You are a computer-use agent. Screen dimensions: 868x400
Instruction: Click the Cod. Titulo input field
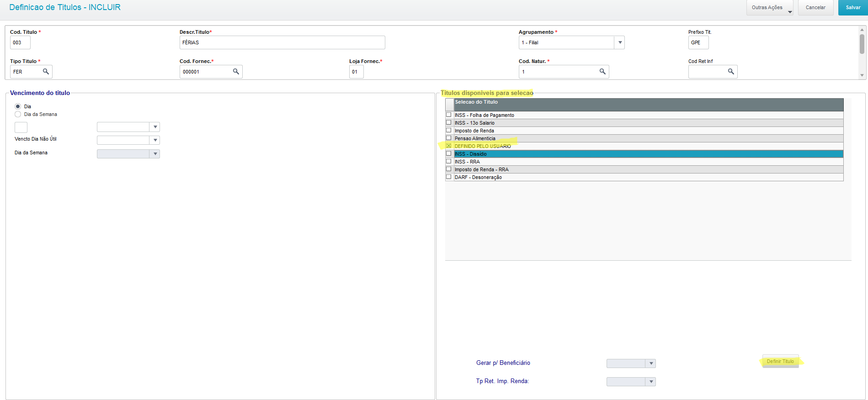[20, 42]
